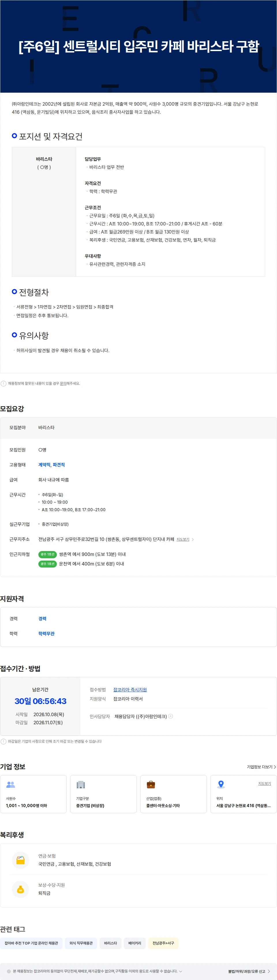This screenshot has height=980, width=277.
Task: Select 베이커리 related tag
Action: [x=135, y=943]
